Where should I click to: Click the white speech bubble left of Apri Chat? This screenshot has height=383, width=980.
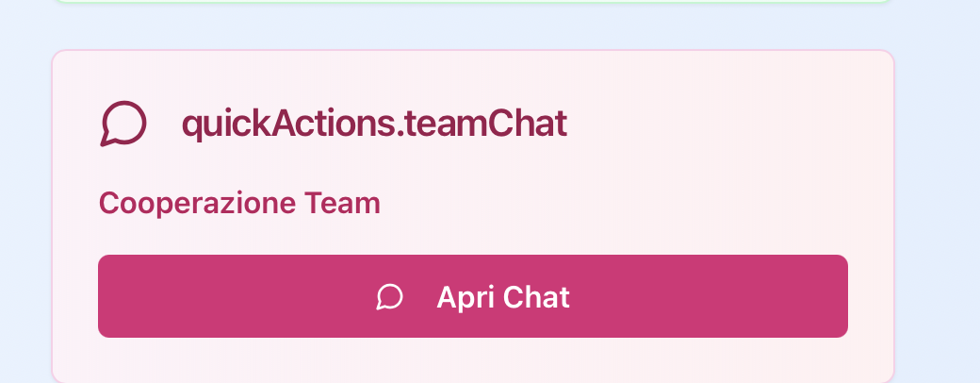pyautogui.click(x=389, y=297)
